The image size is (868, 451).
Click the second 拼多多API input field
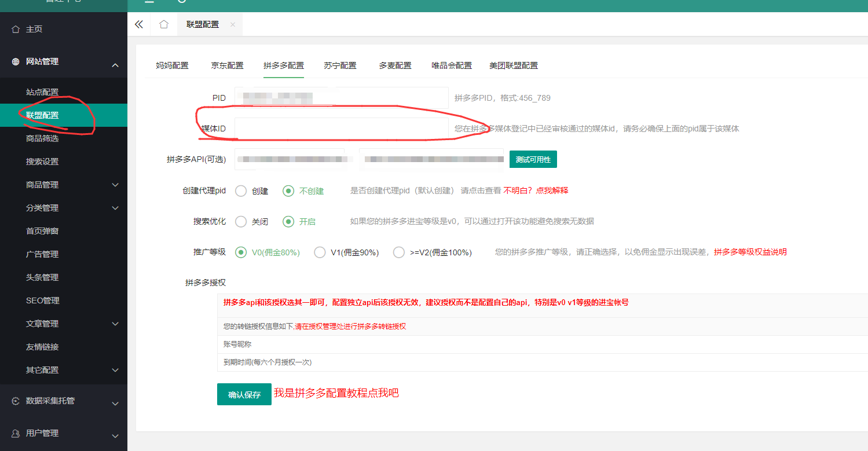tap(431, 159)
